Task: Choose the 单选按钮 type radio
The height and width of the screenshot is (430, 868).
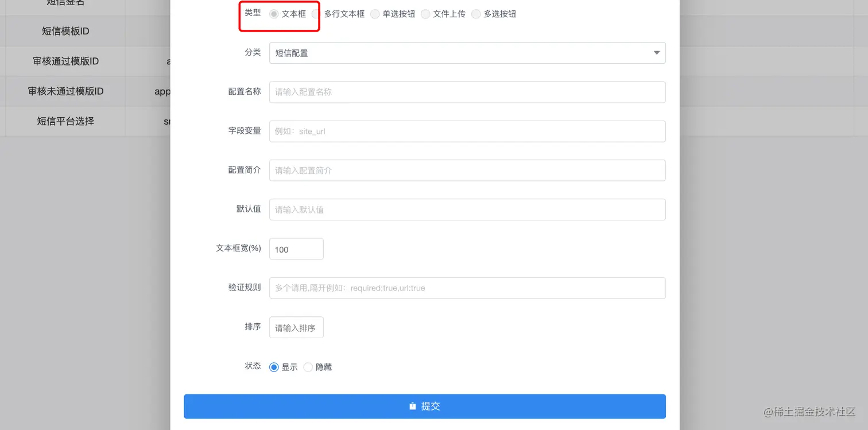Action: (375, 14)
